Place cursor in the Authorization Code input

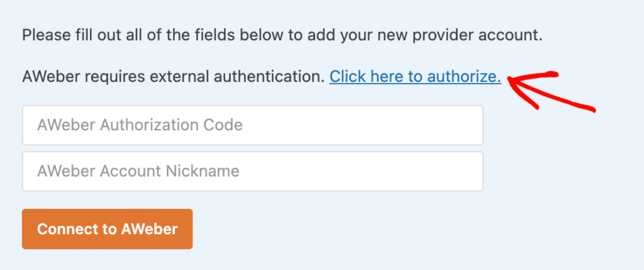tap(252, 125)
